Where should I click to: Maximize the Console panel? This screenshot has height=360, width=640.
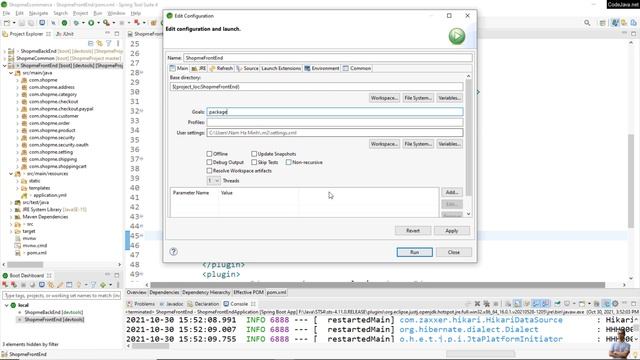point(633,304)
